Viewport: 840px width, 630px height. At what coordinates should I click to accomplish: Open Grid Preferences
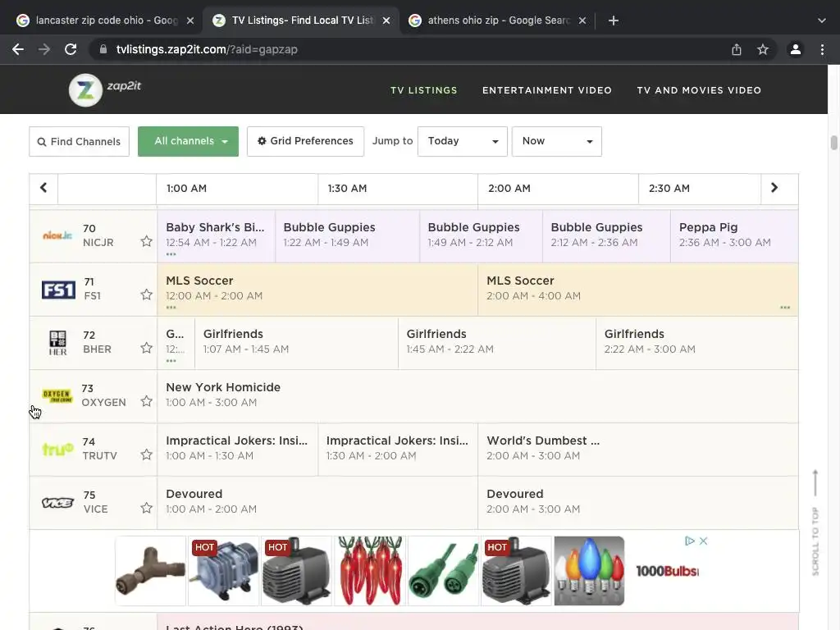tap(305, 141)
